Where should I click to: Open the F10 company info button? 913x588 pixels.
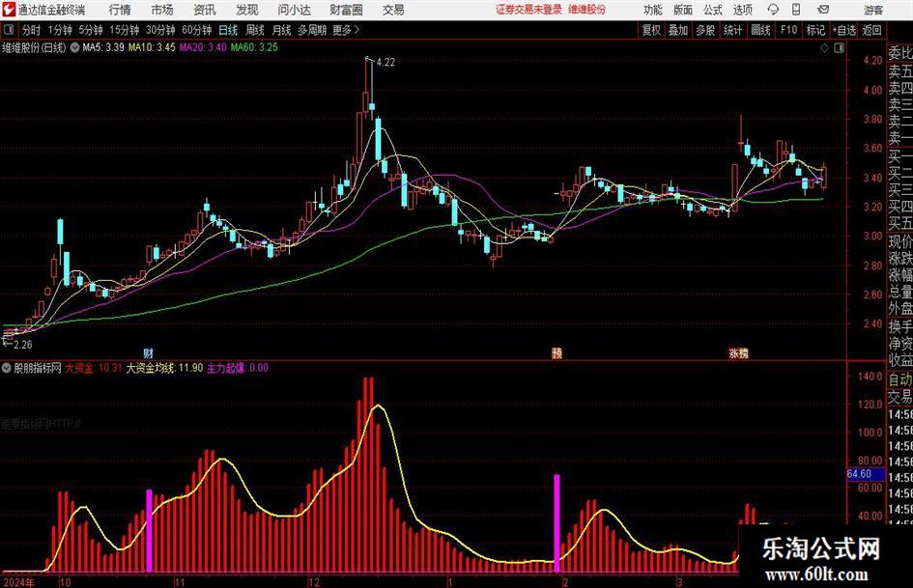pyautogui.click(x=788, y=30)
